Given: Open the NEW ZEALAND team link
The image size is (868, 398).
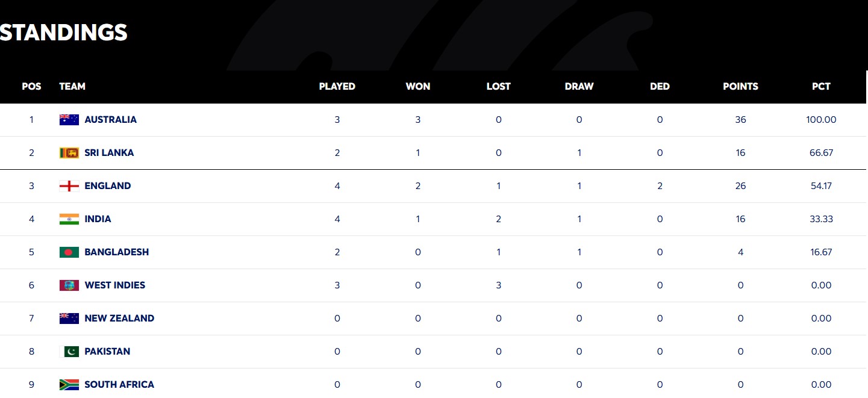Looking at the screenshot, I should click(x=119, y=319).
